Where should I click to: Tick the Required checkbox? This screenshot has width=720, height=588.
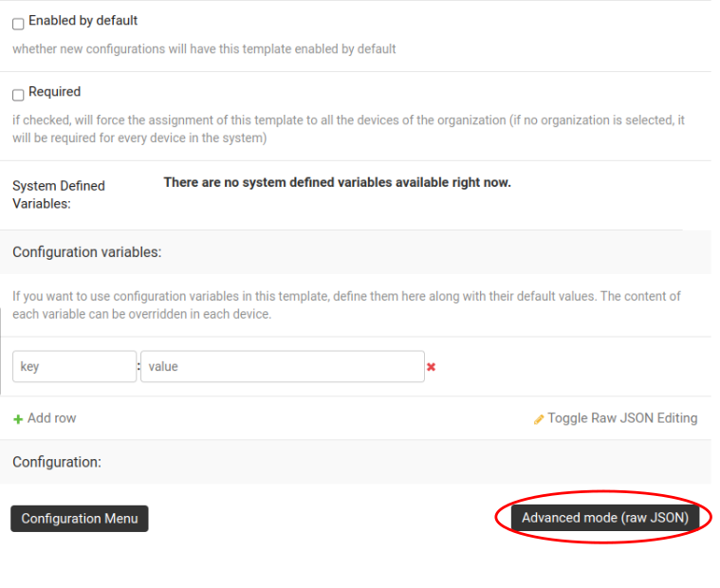tap(18, 95)
